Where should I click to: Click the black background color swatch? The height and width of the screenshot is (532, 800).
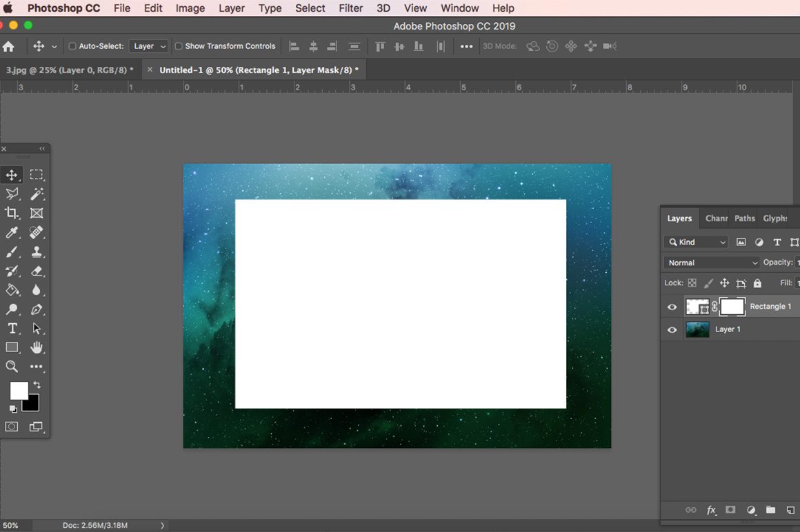[x=32, y=405]
